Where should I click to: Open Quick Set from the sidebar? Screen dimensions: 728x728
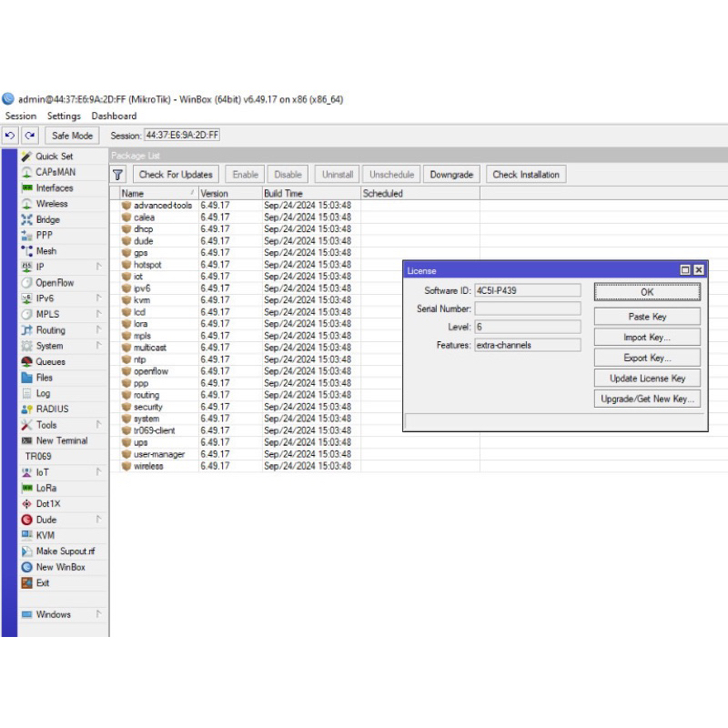coord(54,157)
